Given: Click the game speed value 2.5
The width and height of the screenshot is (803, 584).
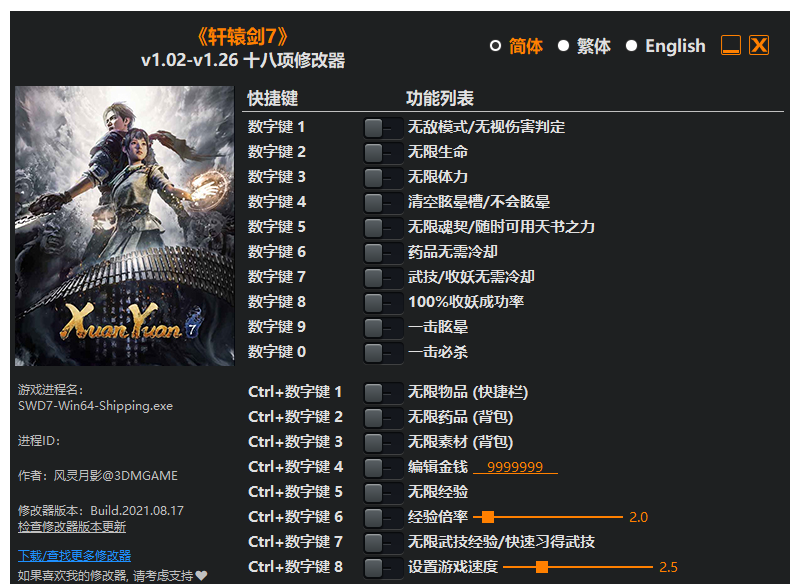Looking at the screenshot, I should [668, 568].
